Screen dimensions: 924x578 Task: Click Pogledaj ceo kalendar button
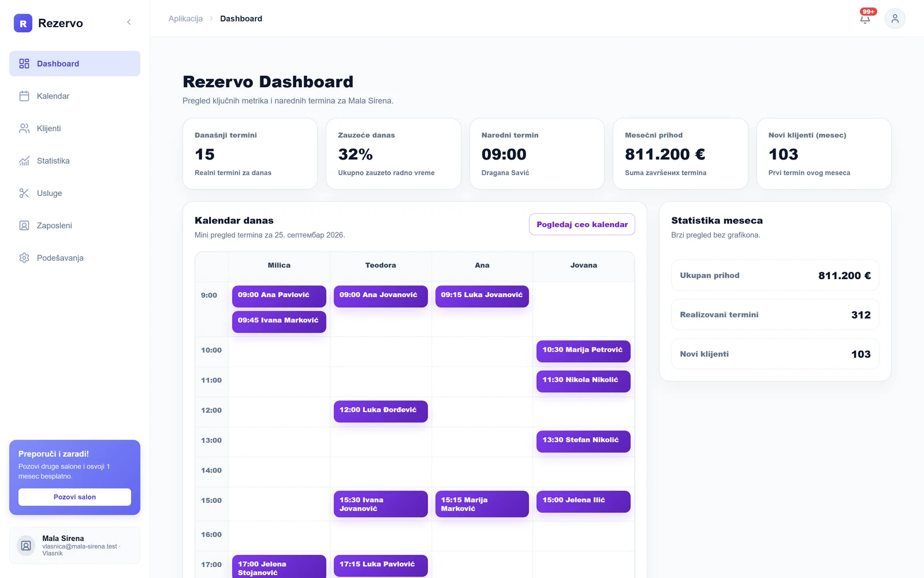click(582, 224)
